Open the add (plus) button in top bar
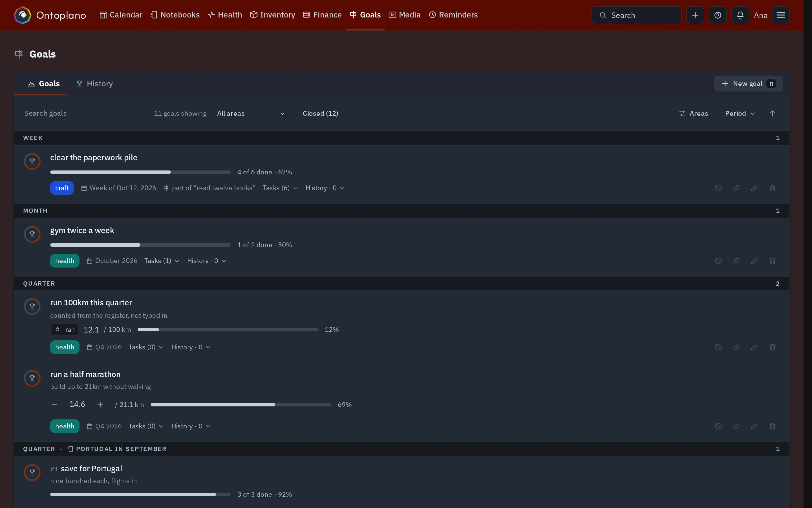This screenshot has width=812, height=508. tap(695, 15)
